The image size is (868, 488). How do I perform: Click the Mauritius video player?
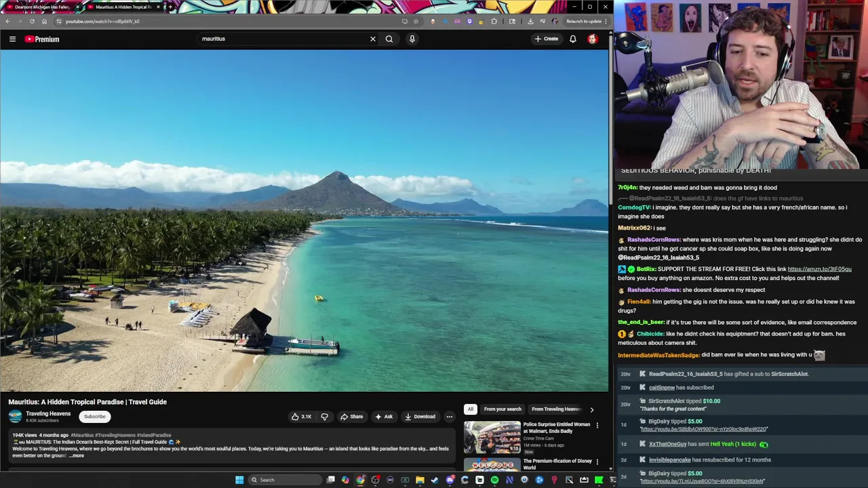[304, 221]
